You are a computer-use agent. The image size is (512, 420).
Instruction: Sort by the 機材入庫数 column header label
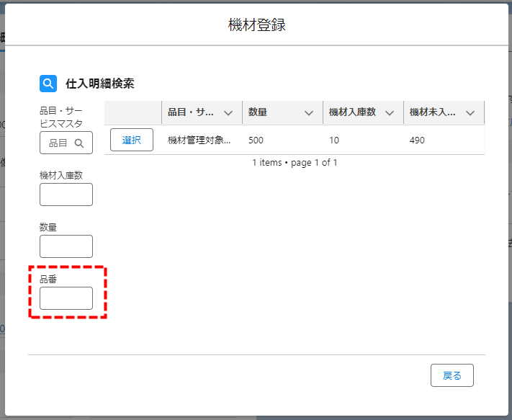[x=352, y=113]
